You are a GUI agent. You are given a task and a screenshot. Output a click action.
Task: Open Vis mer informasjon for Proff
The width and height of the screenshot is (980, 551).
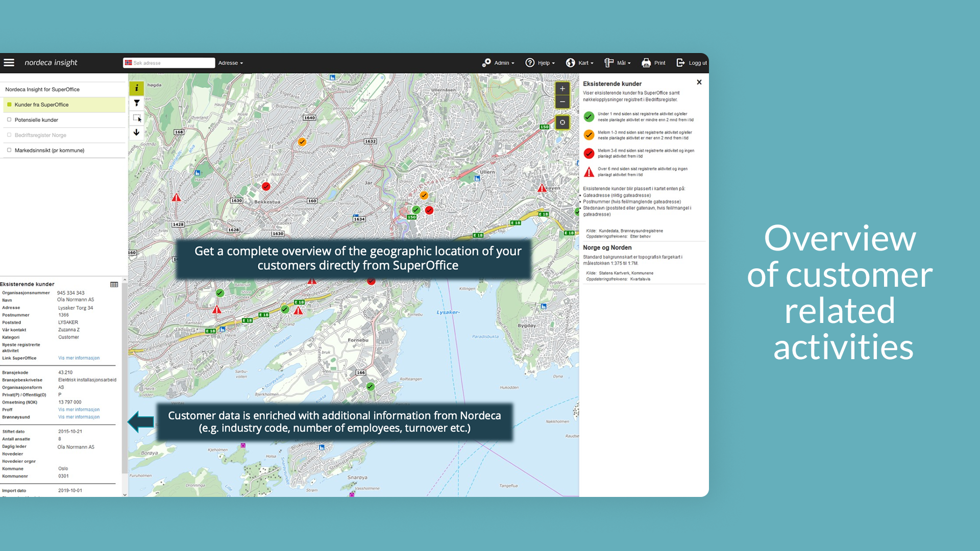(x=79, y=410)
